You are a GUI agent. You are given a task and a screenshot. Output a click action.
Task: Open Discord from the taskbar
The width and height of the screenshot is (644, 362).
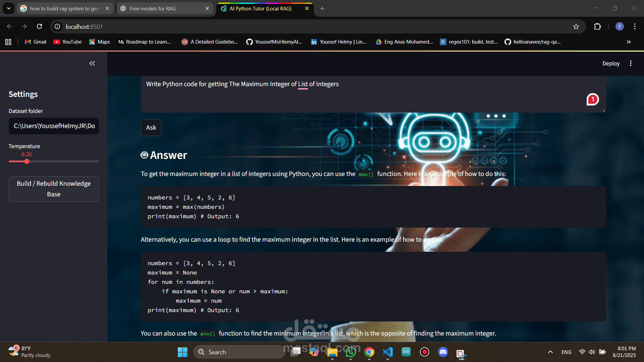click(443, 352)
